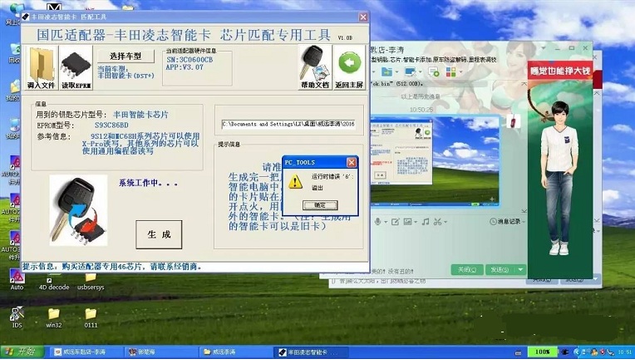635x364 pixels.
Task: Switch to 威远车匙店-李涛 taskbar item
Action: [x=86, y=352]
